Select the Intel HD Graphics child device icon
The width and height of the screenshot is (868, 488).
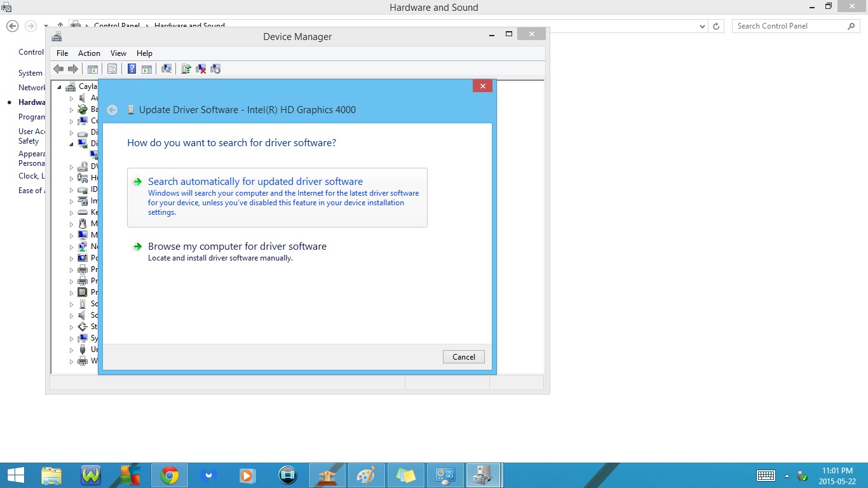point(94,154)
